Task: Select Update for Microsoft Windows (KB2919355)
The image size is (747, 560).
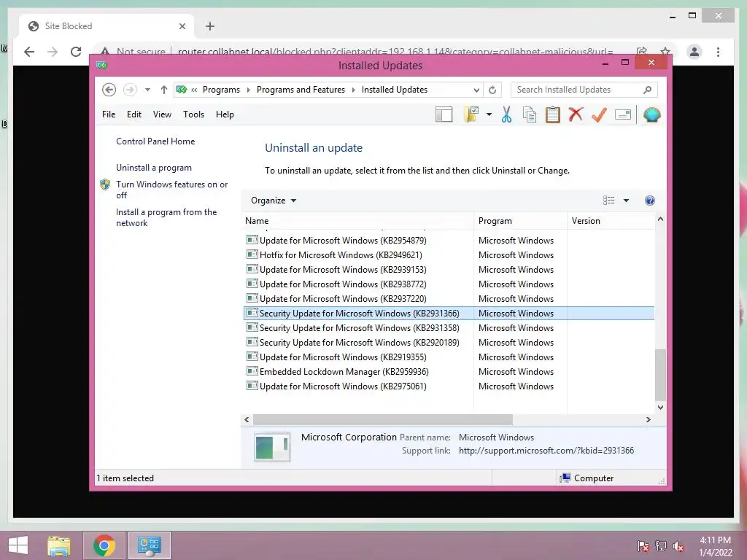Action: coord(449,357)
